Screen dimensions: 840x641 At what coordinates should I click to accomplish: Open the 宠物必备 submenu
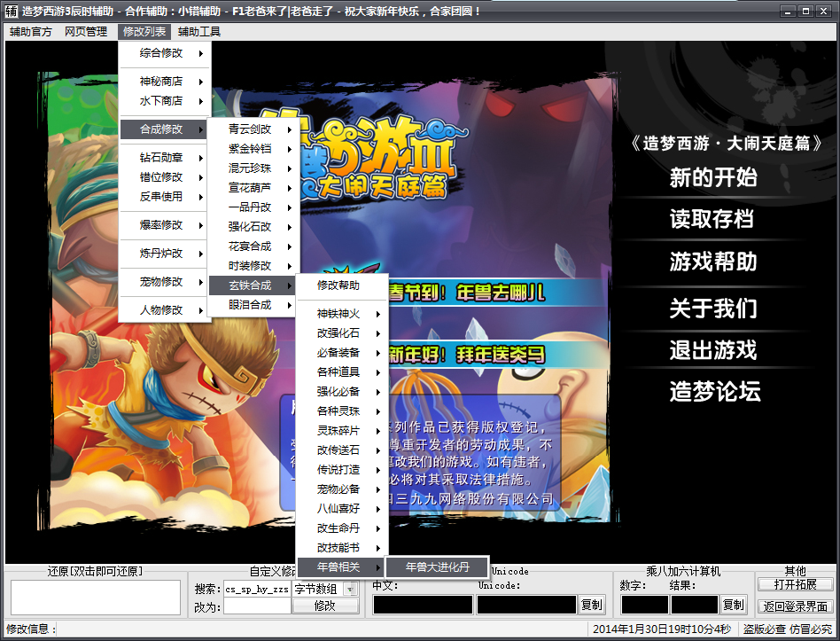point(342,489)
